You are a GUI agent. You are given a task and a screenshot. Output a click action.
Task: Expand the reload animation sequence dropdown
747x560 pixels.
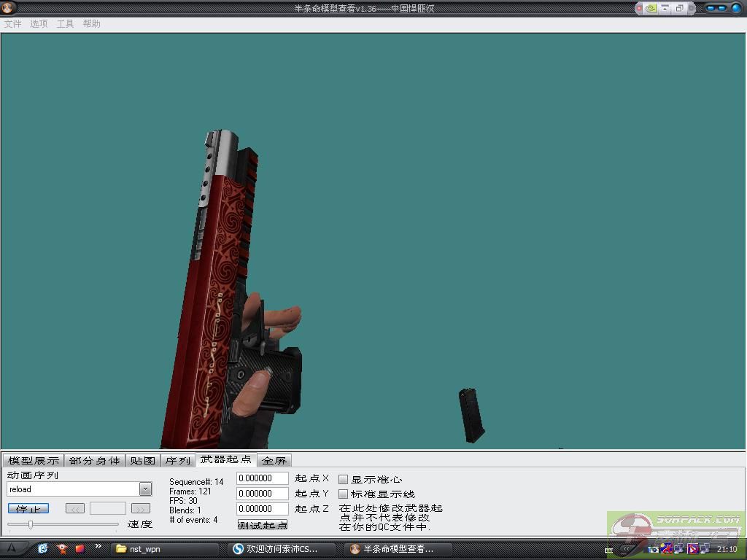145,489
